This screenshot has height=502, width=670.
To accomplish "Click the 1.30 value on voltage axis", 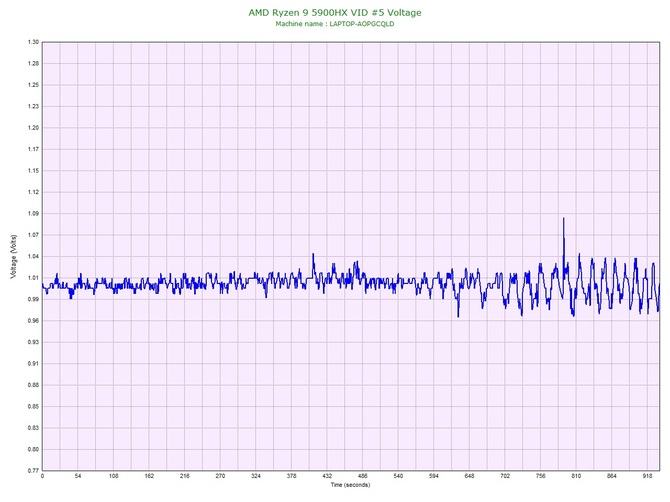I will click(33, 42).
